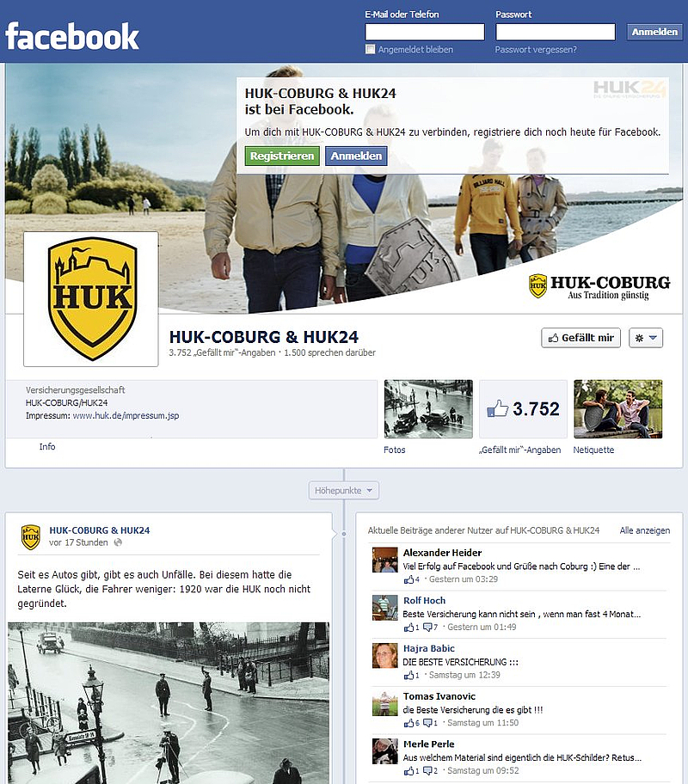Open the www.huk.de/impressum.jsp link
Viewport: 688px width, 784px height.
click(126, 415)
